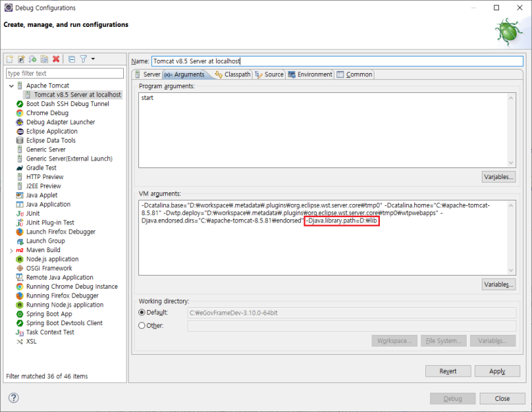Select the Eclipse Application icon
This screenshot has width=532, height=412.
click(x=20, y=132)
